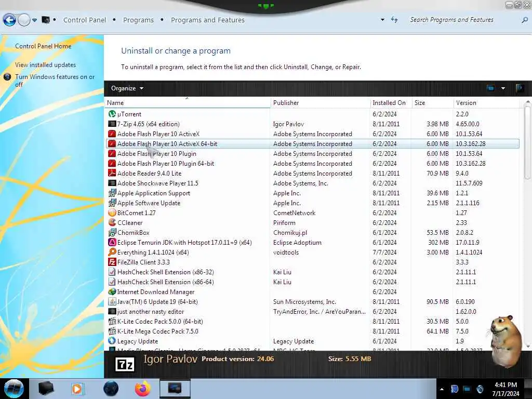The height and width of the screenshot is (399, 532).
Task: Sort by the Name column header
Action: coord(188,102)
